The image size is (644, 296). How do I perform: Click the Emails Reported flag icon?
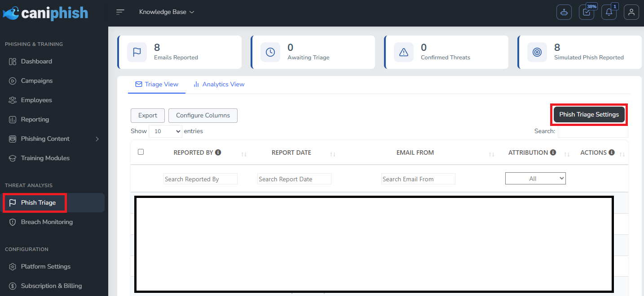[137, 52]
